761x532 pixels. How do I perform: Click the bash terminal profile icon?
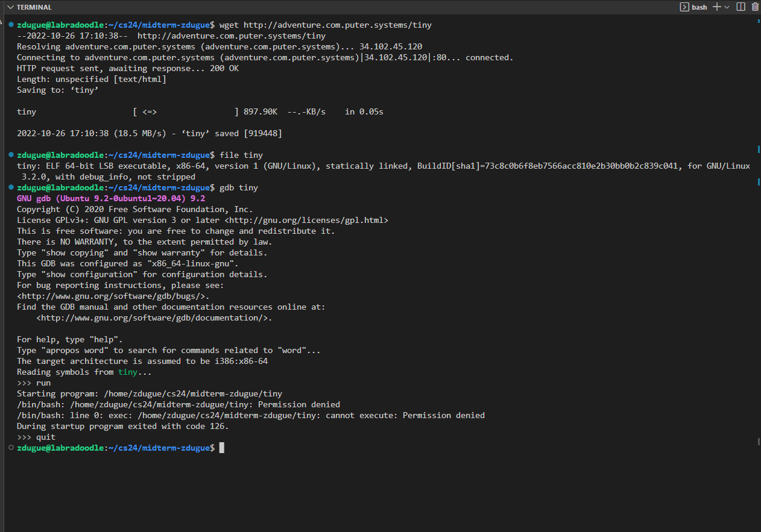tap(684, 7)
